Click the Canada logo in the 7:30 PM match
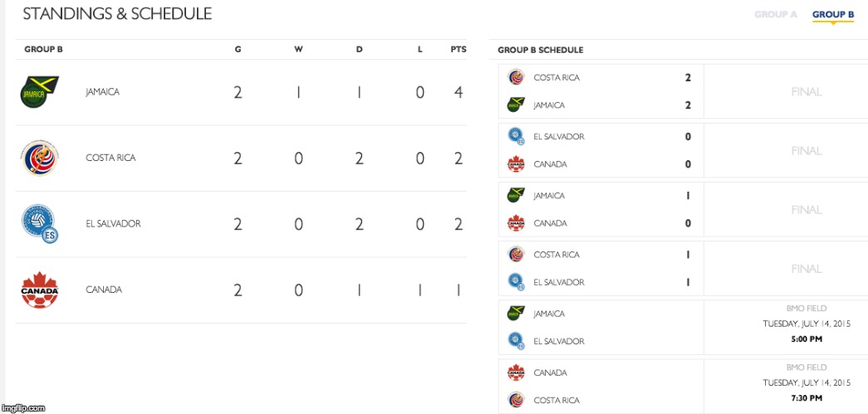The height and width of the screenshot is (414, 868). (516, 373)
